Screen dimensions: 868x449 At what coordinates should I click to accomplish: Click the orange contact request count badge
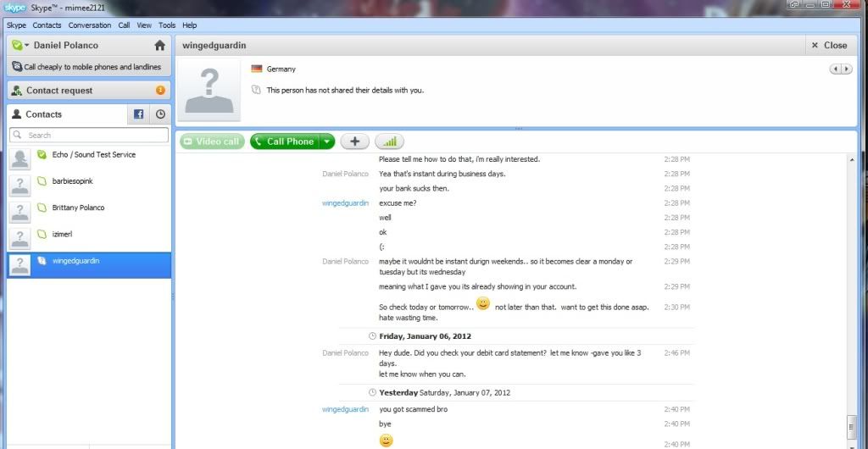[x=160, y=91]
